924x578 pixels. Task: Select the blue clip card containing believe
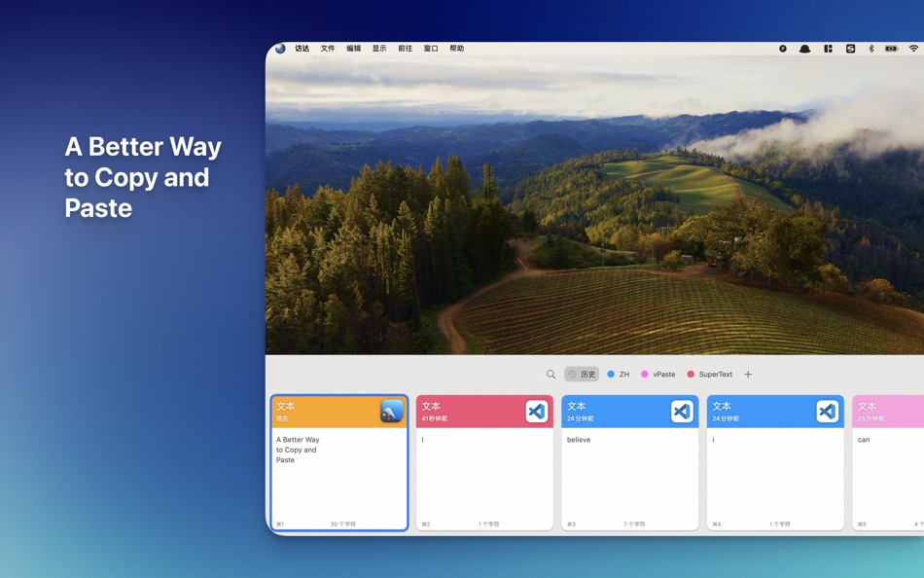[x=630, y=463]
